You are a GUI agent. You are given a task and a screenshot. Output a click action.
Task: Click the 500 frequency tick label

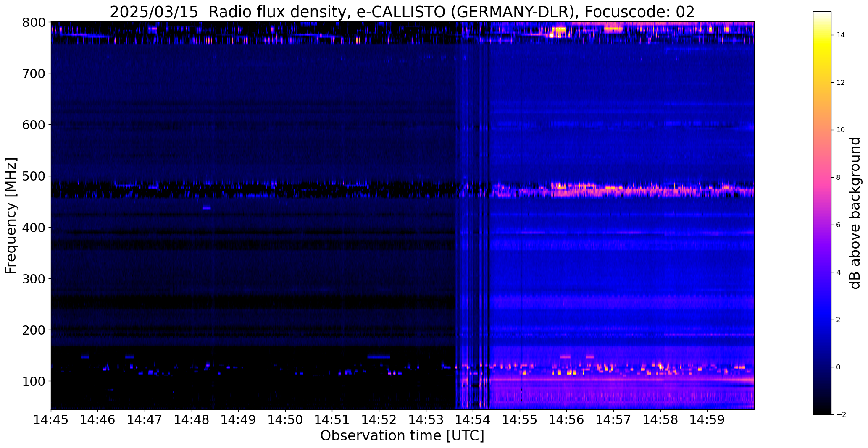tap(34, 176)
